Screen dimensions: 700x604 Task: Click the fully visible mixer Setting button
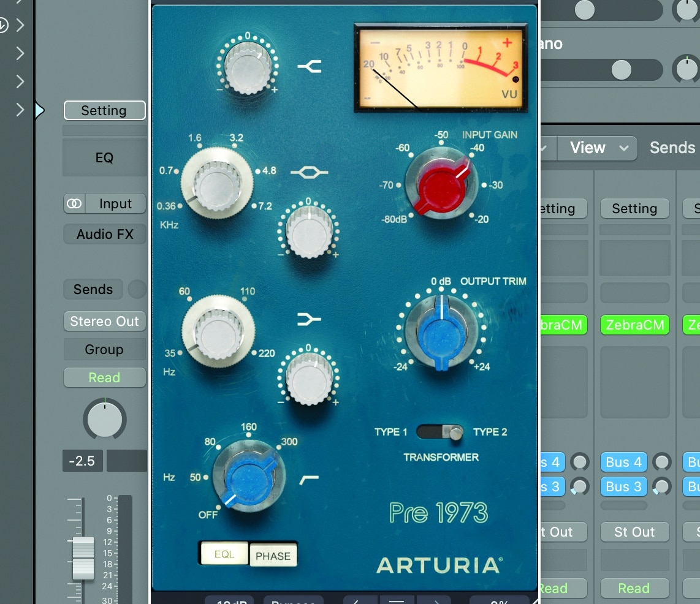634,208
